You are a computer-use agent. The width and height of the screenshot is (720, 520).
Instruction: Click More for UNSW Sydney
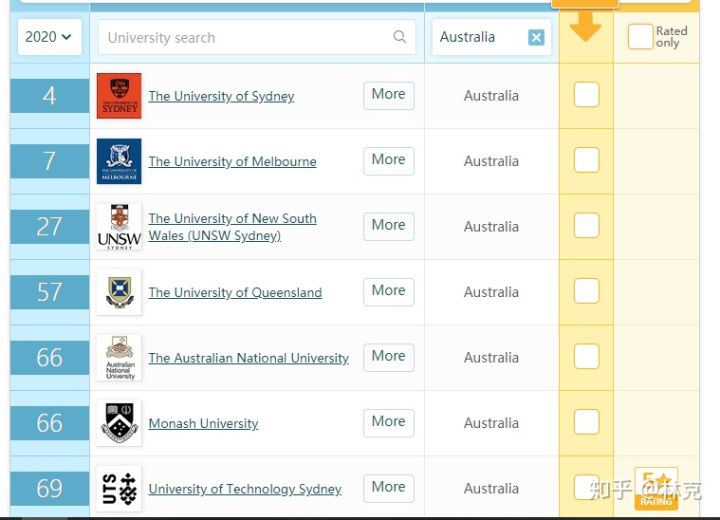tap(388, 226)
